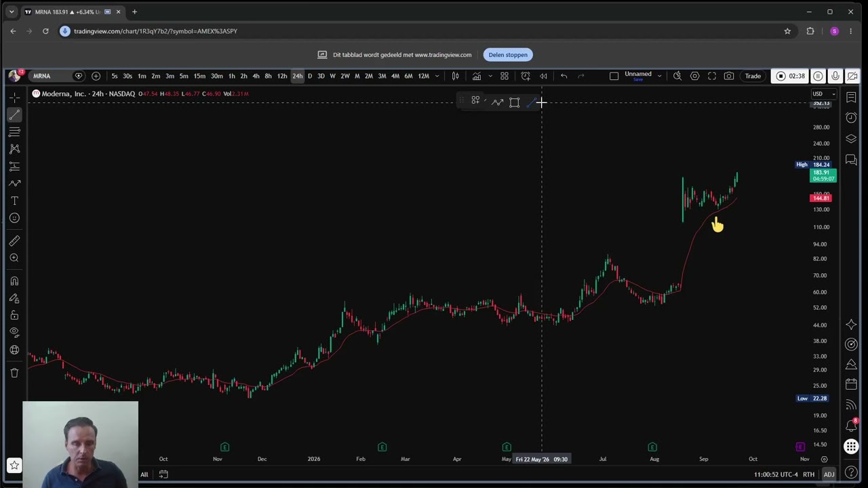Image resolution: width=868 pixels, height=488 pixels.
Task: Click the Trade button
Action: point(753,76)
